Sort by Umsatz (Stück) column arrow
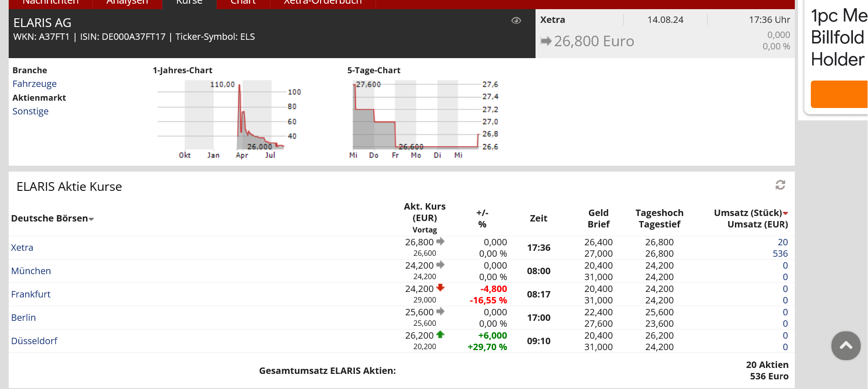 (785, 213)
